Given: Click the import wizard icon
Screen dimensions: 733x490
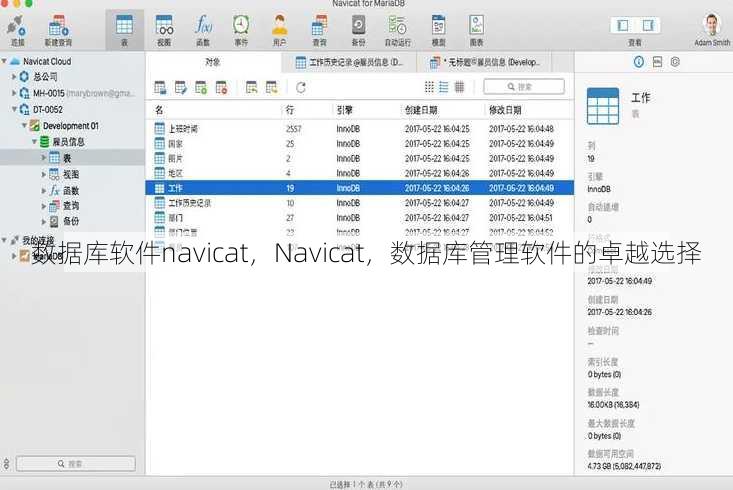Looking at the screenshot, I should click(x=252, y=87).
